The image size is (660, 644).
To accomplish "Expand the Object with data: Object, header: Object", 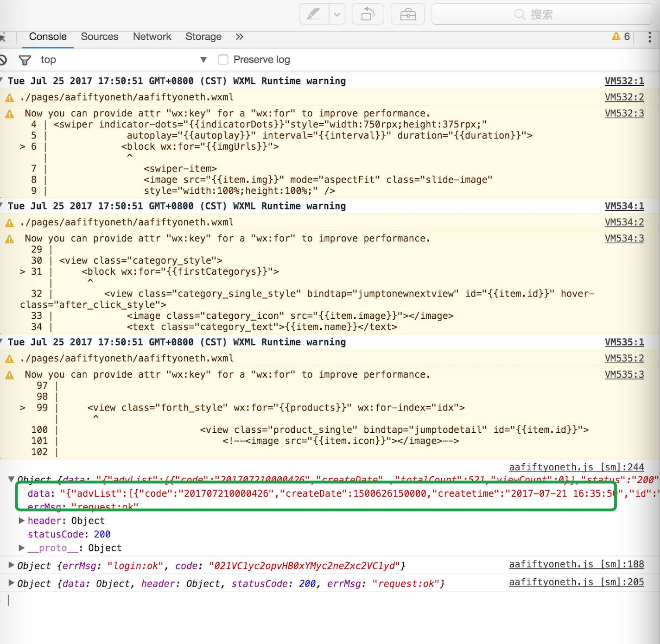I will pyautogui.click(x=11, y=583).
